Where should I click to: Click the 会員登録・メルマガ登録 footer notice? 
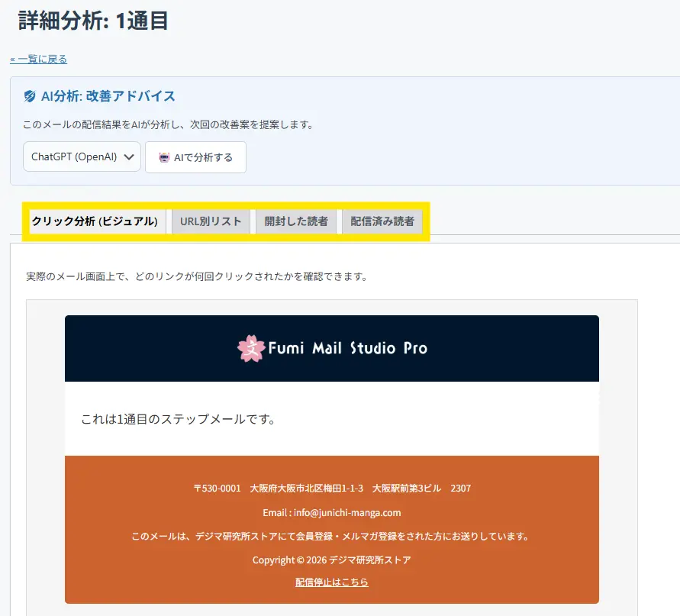(330, 536)
